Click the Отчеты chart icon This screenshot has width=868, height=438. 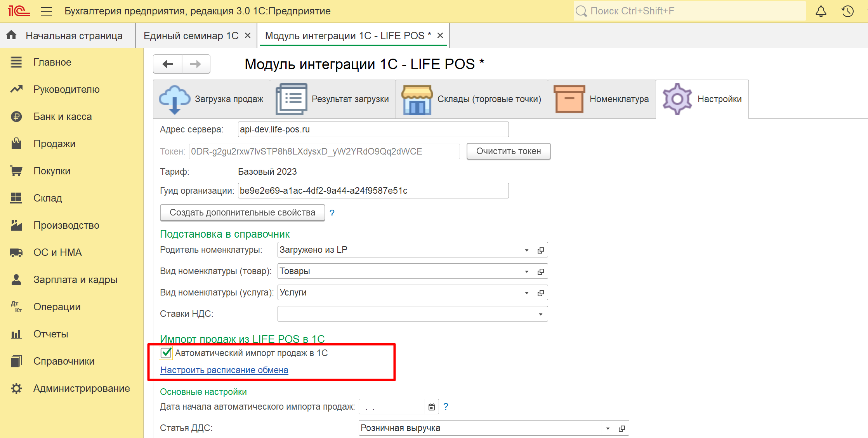(16, 334)
